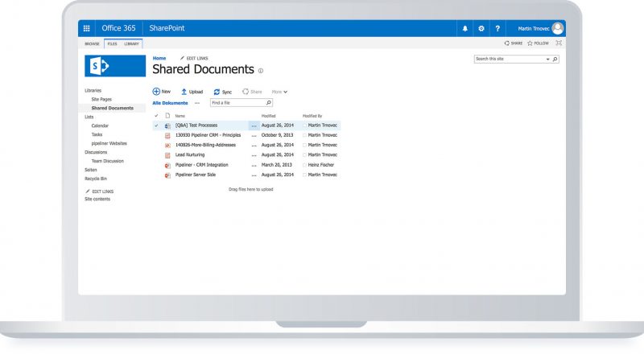Open notifications bell in top bar
Screen dimensions: 644x354
coord(465,28)
